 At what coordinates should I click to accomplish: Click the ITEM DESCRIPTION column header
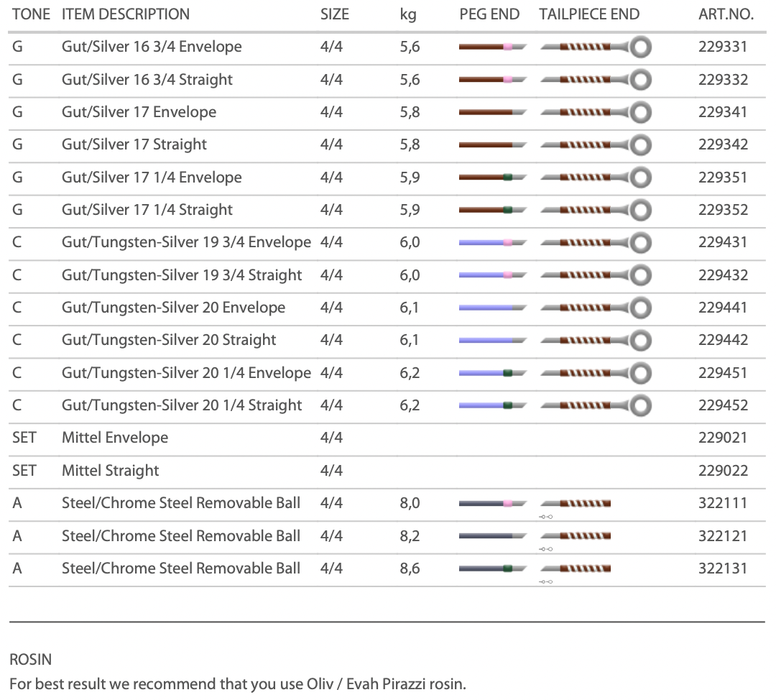[x=126, y=14]
